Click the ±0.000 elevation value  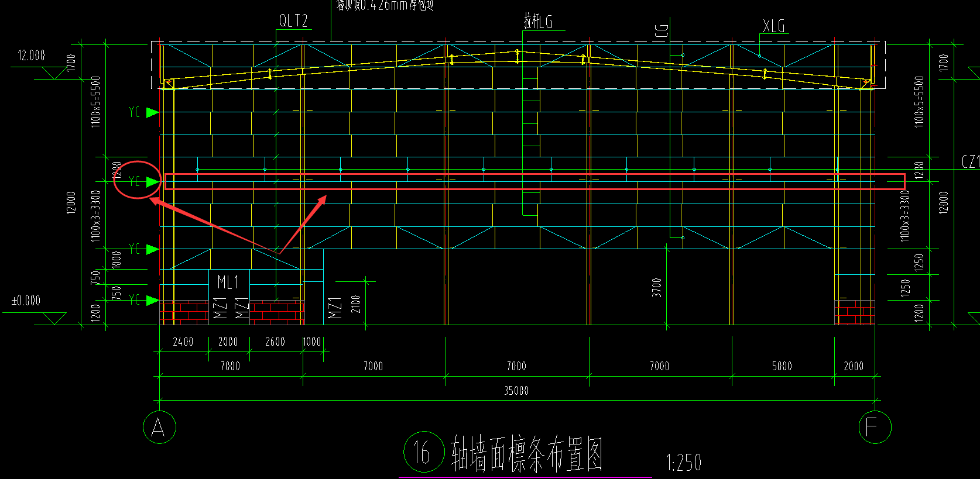[26, 301]
